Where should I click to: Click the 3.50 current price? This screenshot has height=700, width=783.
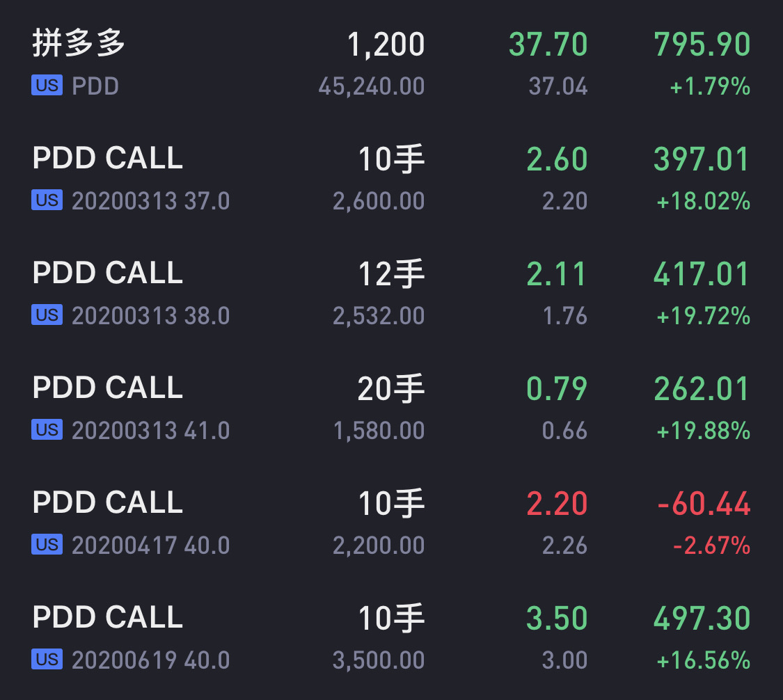click(557, 619)
